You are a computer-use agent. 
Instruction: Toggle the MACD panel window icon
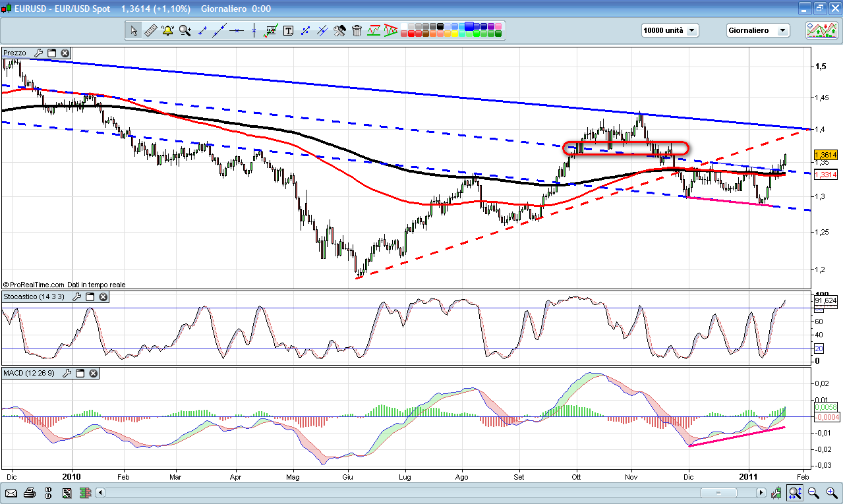point(80,374)
